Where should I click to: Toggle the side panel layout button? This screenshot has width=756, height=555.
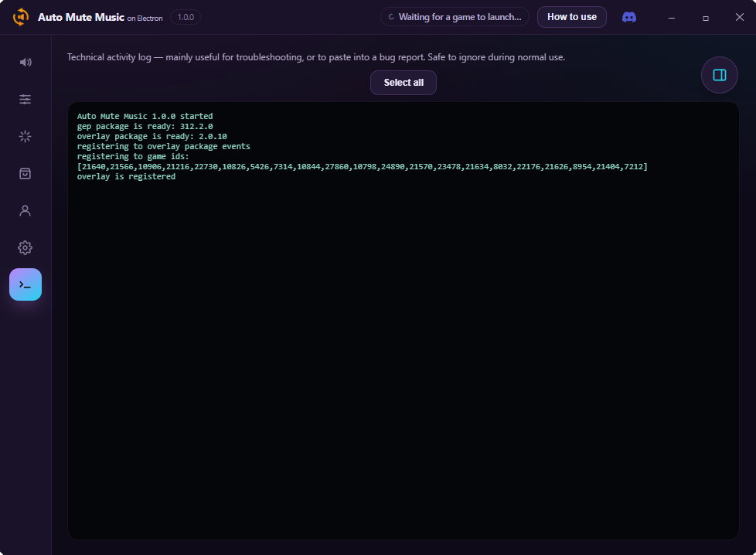coord(720,75)
